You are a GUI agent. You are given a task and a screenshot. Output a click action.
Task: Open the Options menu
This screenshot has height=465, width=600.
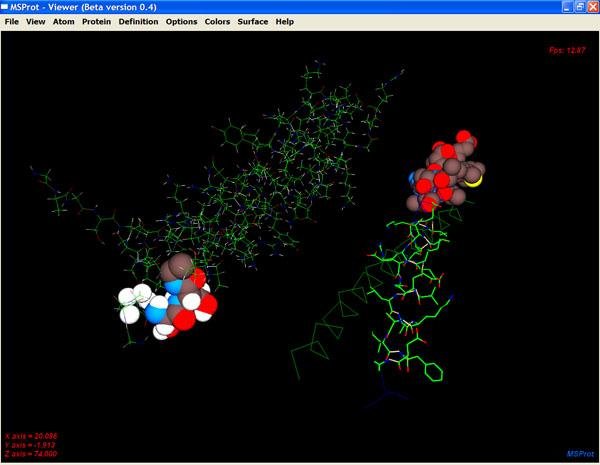[181, 22]
